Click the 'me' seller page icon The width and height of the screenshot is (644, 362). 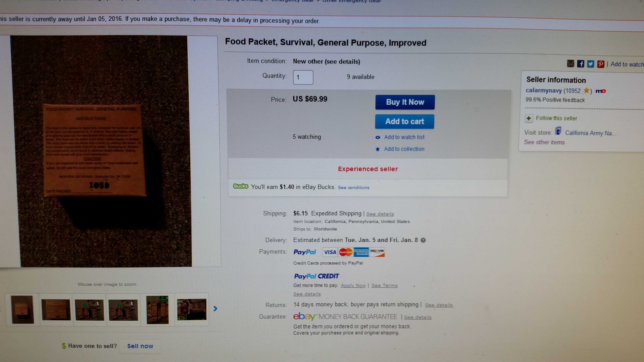(600, 91)
